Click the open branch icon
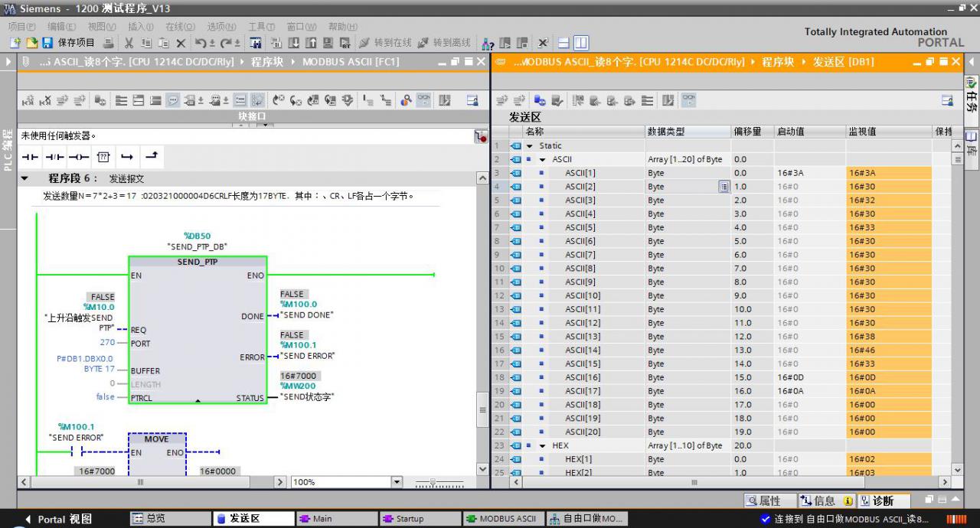This screenshot has height=528, width=980. click(127, 157)
